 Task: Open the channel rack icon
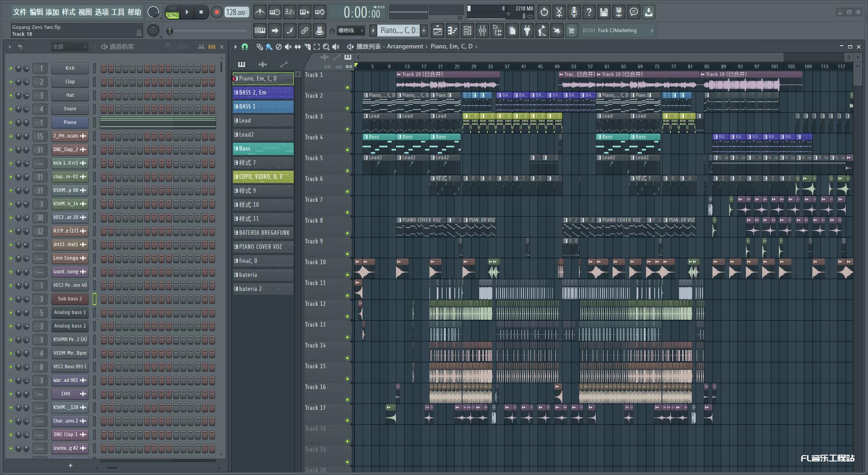coord(467,31)
